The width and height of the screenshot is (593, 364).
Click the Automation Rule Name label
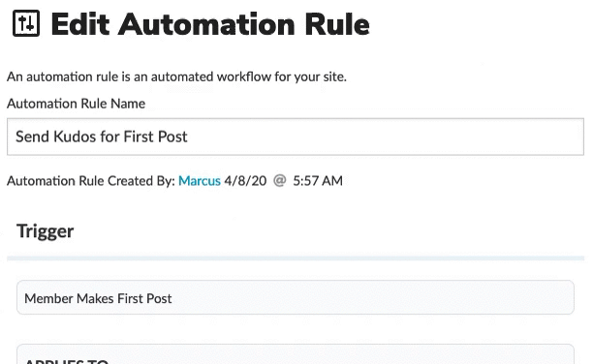[x=76, y=104]
